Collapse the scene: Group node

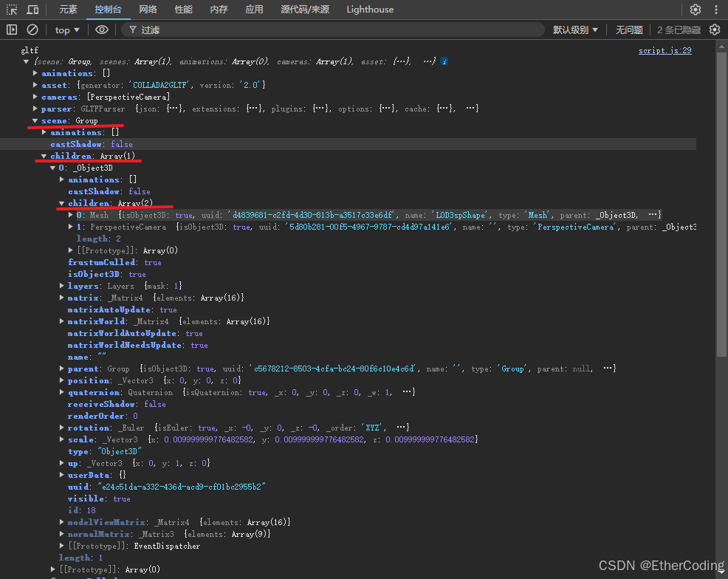point(35,120)
